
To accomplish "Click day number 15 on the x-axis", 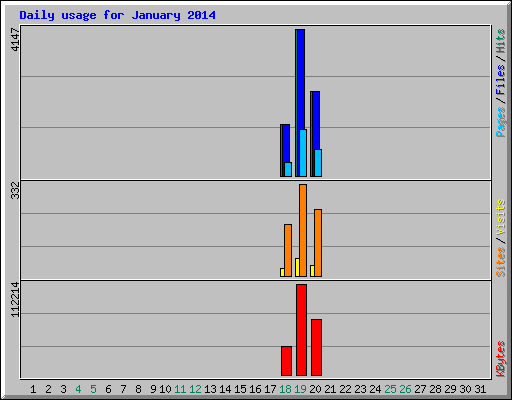I will click(240, 389).
